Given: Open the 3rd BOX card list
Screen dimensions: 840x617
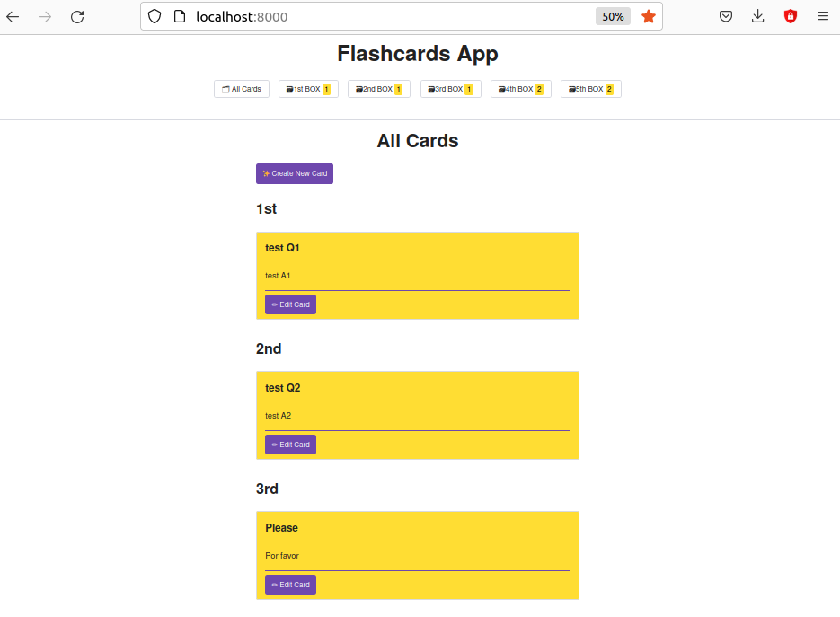Looking at the screenshot, I should 450,89.
